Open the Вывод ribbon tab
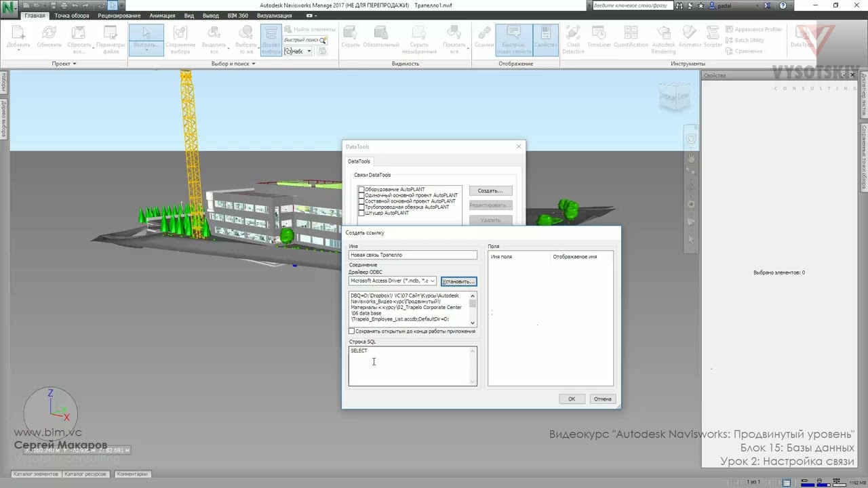The width and height of the screenshot is (868, 488). (x=211, y=16)
